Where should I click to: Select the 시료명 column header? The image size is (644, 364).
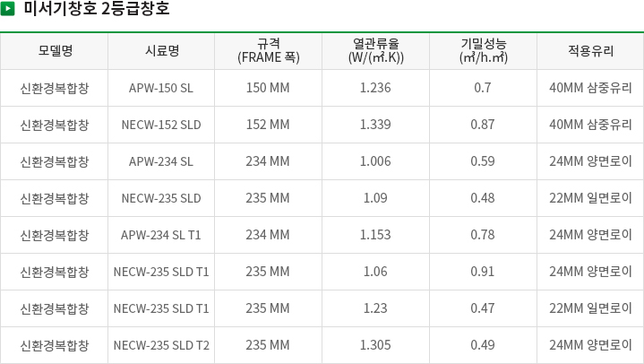[x=161, y=51]
